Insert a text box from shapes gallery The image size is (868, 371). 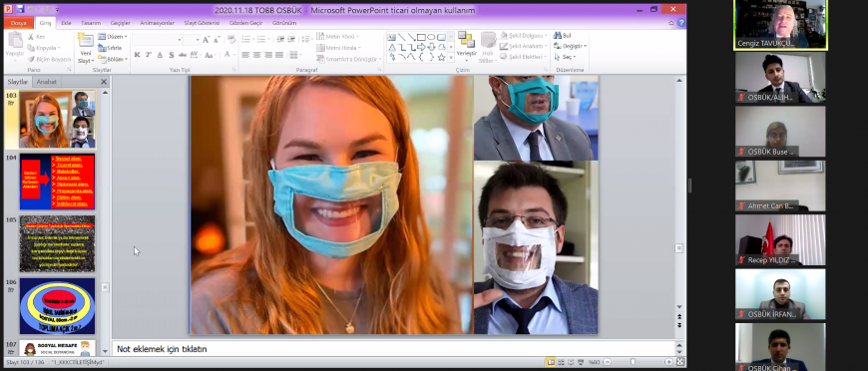pos(391,37)
